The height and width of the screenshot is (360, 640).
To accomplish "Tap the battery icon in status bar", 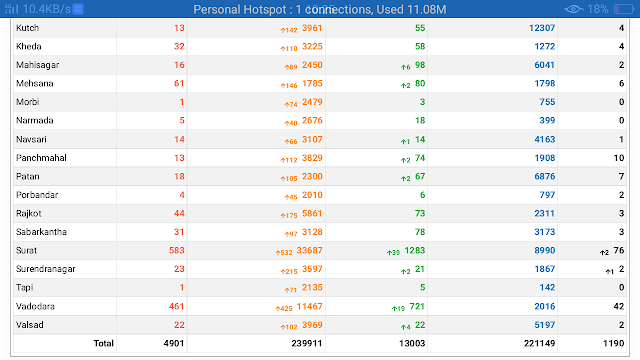I will pyautogui.click(x=624, y=9).
